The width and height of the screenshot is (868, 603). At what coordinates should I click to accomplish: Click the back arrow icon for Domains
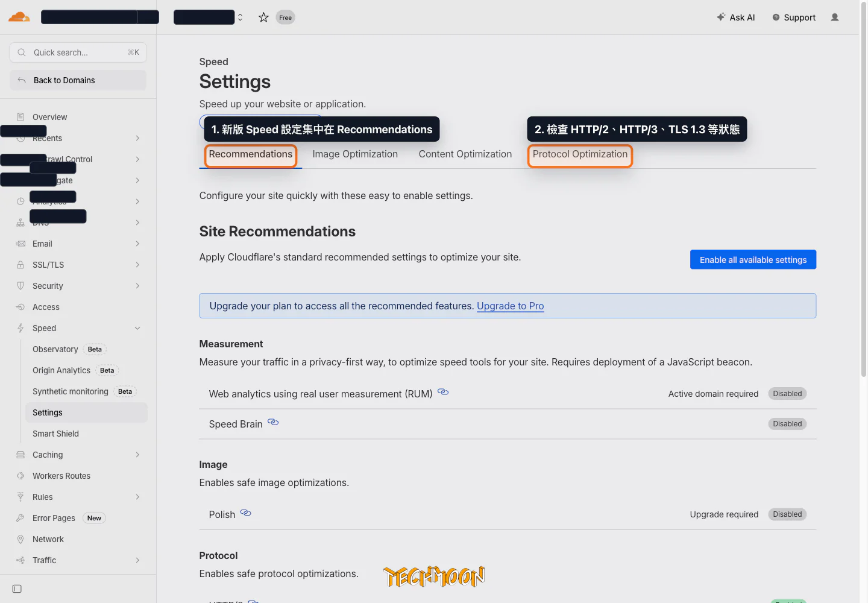(x=22, y=80)
